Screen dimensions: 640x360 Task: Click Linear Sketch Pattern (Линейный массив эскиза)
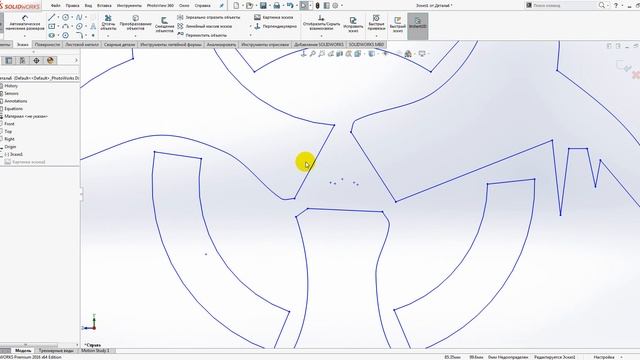(204, 26)
